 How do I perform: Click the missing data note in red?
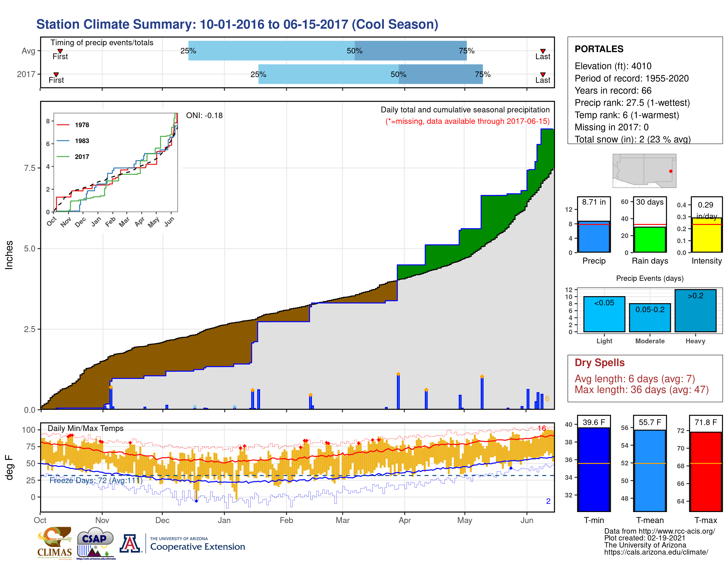[467, 121]
